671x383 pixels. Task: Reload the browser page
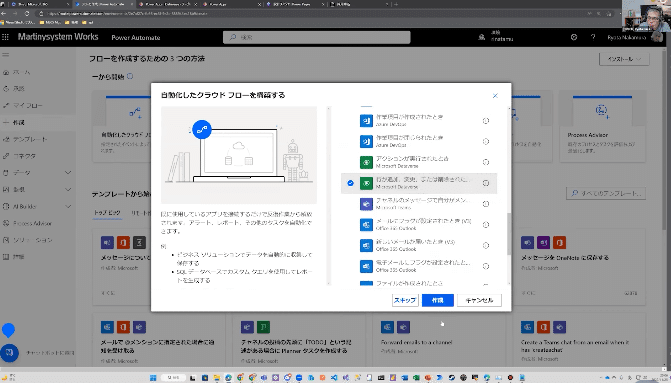(27, 14)
